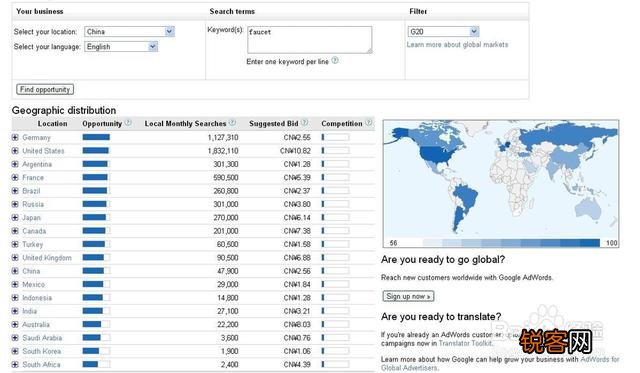Open help icon beside Opportunity header

click(128, 122)
